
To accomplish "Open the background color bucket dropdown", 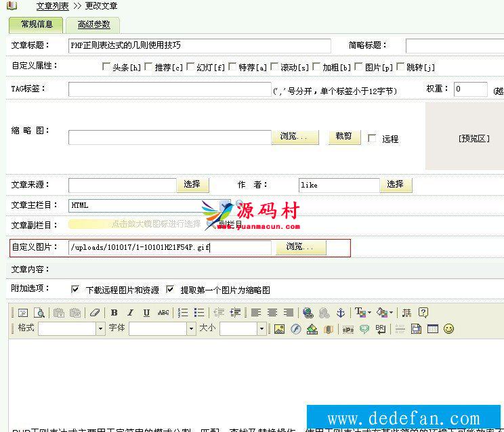I will (x=391, y=313).
